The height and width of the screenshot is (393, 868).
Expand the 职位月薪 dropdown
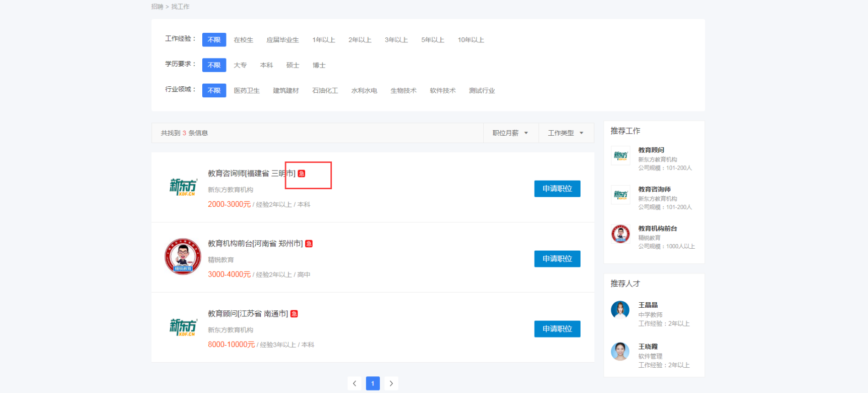tap(510, 133)
